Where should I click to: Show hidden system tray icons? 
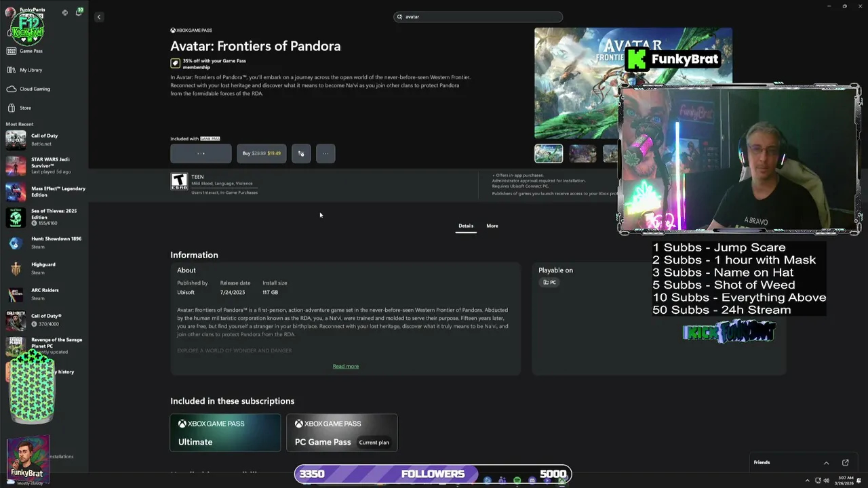807,481
